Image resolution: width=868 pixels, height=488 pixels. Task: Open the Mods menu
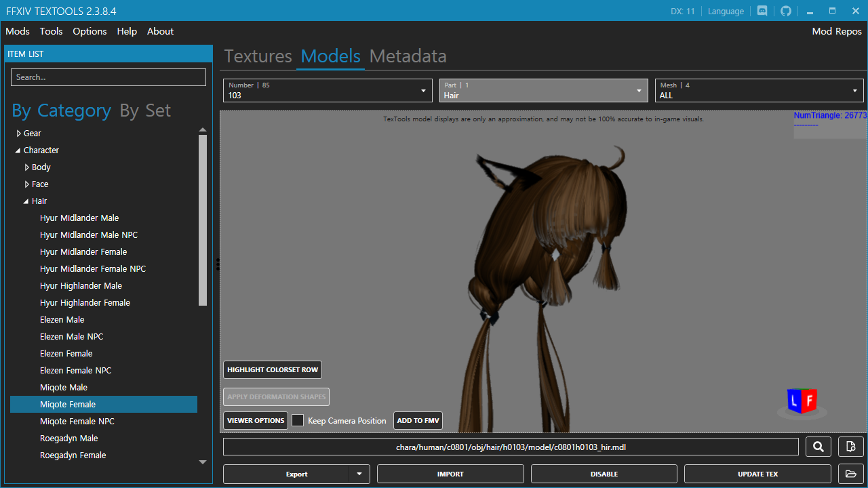point(18,31)
